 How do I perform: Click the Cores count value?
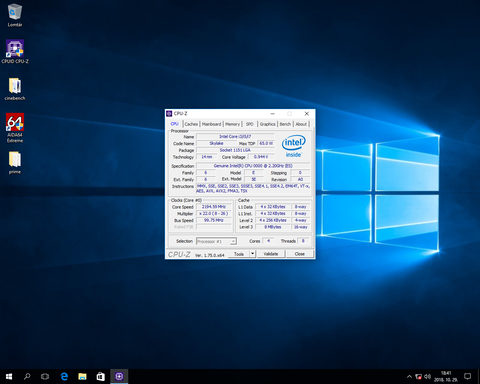[268, 241]
